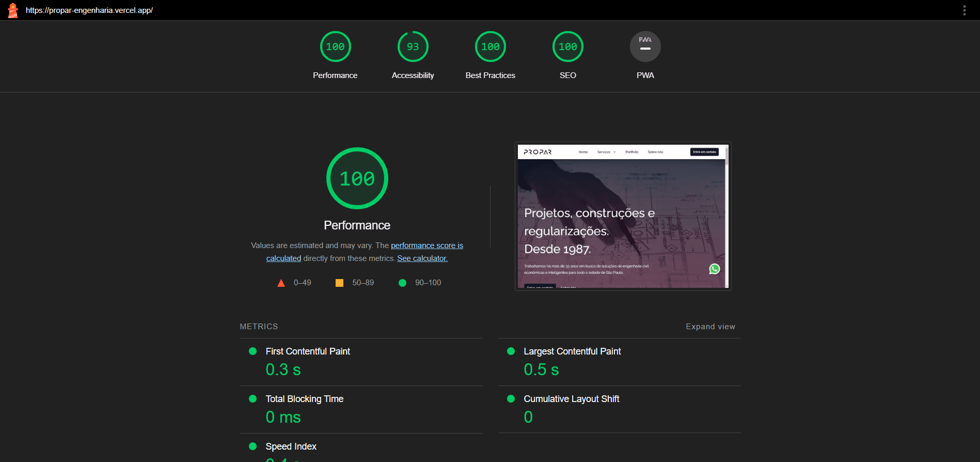The height and width of the screenshot is (462, 980).
Task: Expand the Total Blocking Time metric
Action: pos(304,399)
